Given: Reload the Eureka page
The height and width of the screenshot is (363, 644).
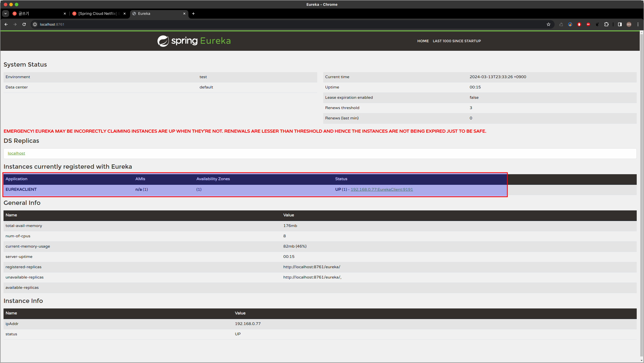Looking at the screenshot, I should point(24,24).
